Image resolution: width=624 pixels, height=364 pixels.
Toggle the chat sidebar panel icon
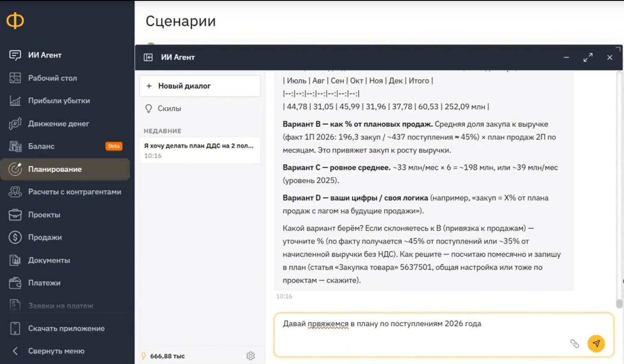[148, 57]
